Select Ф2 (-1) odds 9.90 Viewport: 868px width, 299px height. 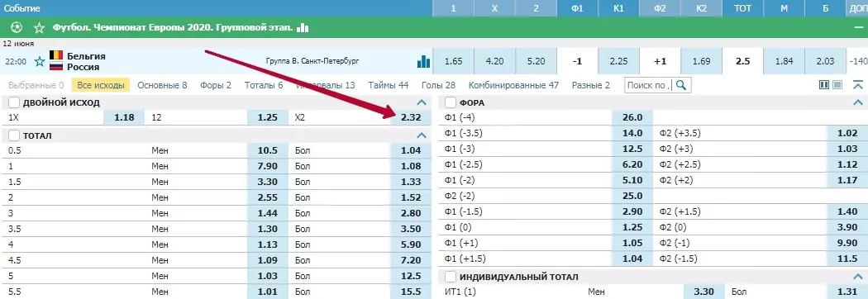point(847,243)
